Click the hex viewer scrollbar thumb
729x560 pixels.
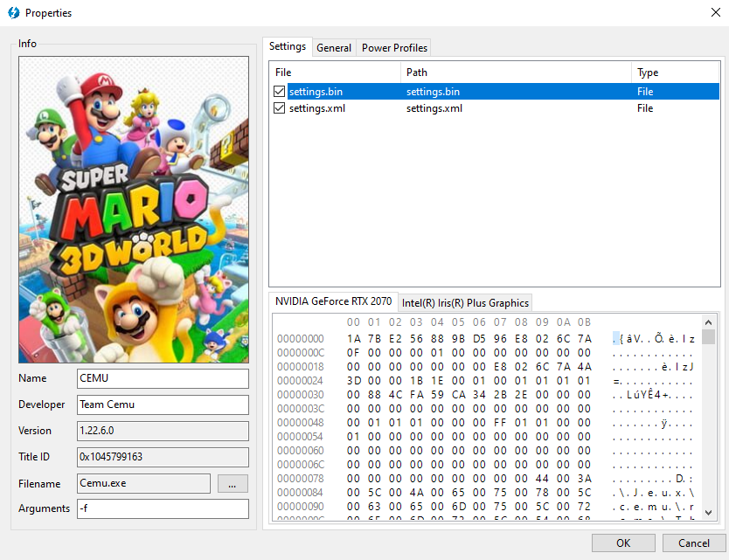708,336
